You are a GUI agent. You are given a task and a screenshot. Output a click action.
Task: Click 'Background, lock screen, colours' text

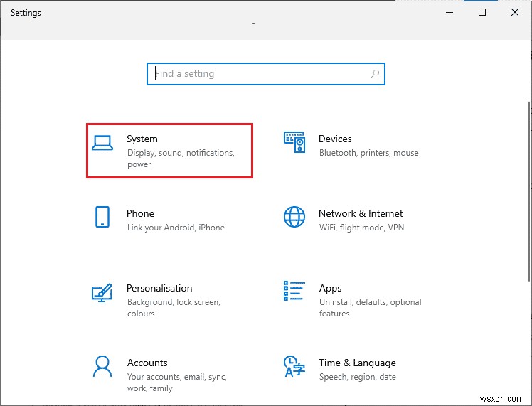click(x=174, y=308)
